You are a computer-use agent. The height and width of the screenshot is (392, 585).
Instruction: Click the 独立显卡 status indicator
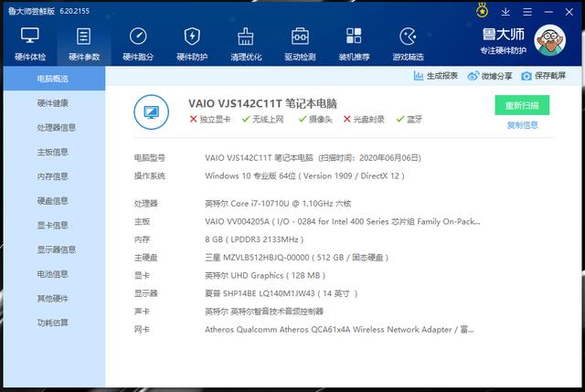click(210, 119)
